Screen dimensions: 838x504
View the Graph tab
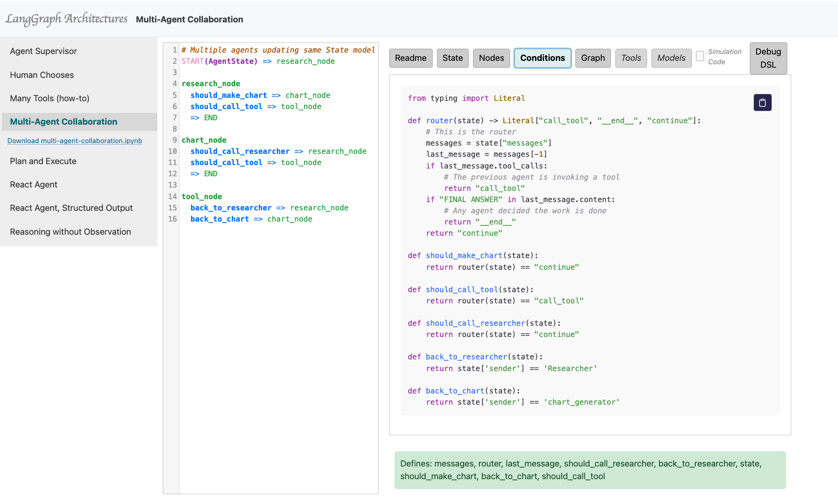pyautogui.click(x=592, y=58)
